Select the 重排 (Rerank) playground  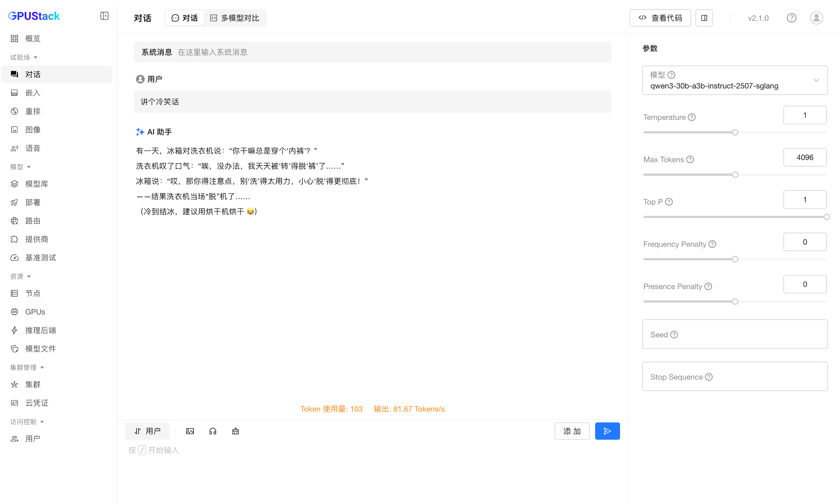pyautogui.click(x=33, y=111)
